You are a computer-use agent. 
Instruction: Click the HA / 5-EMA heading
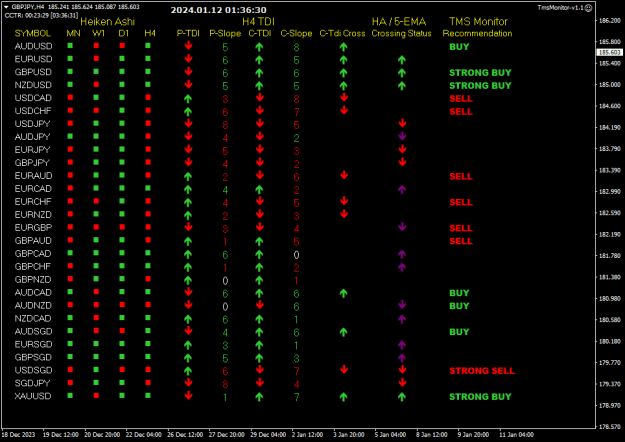pyautogui.click(x=399, y=22)
